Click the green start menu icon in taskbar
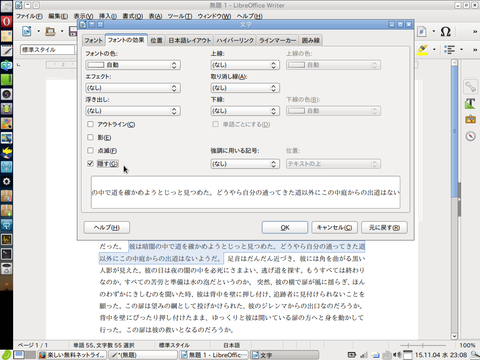 (6, 355)
